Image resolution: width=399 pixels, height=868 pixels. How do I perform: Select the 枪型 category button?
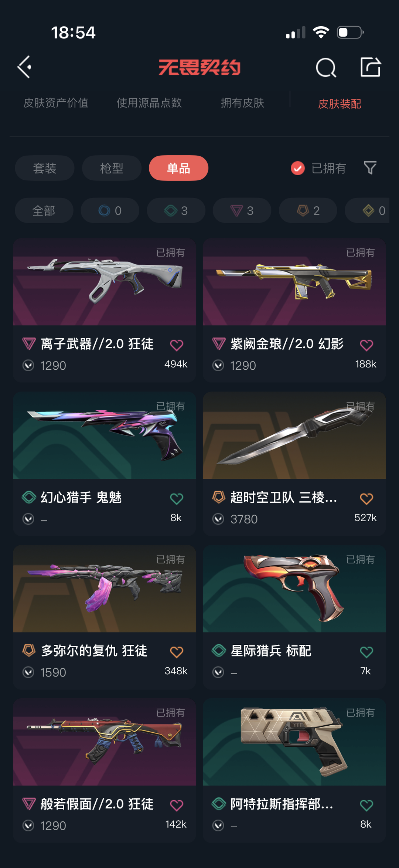(112, 168)
